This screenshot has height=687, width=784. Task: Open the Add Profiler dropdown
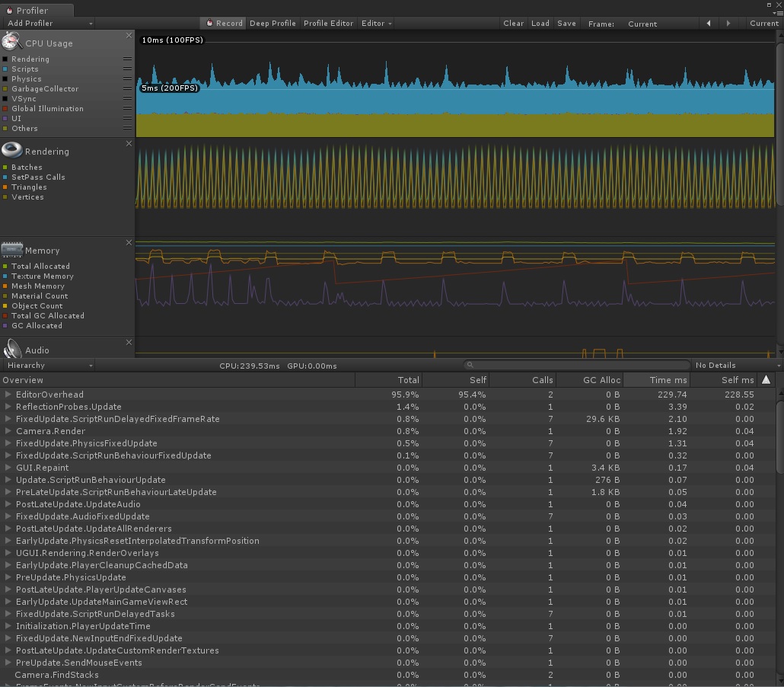48,24
